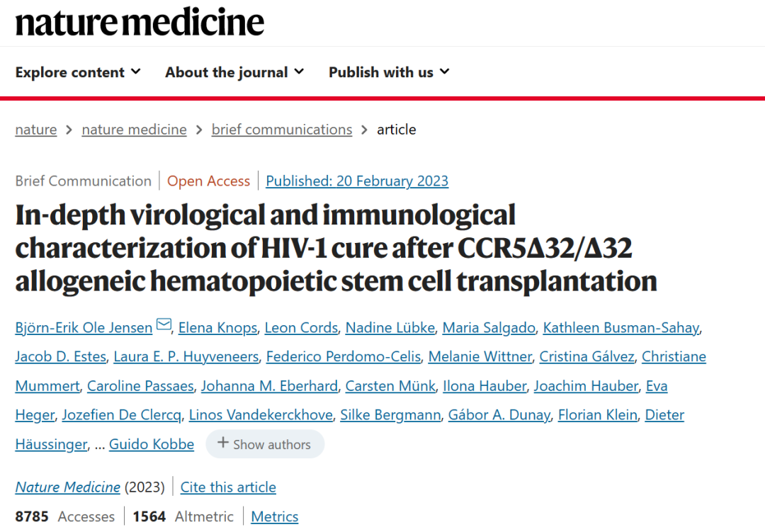This screenshot has height=532, width=765.
Task: Expand the Explore content dropdown
Action: tap(78, 72)
